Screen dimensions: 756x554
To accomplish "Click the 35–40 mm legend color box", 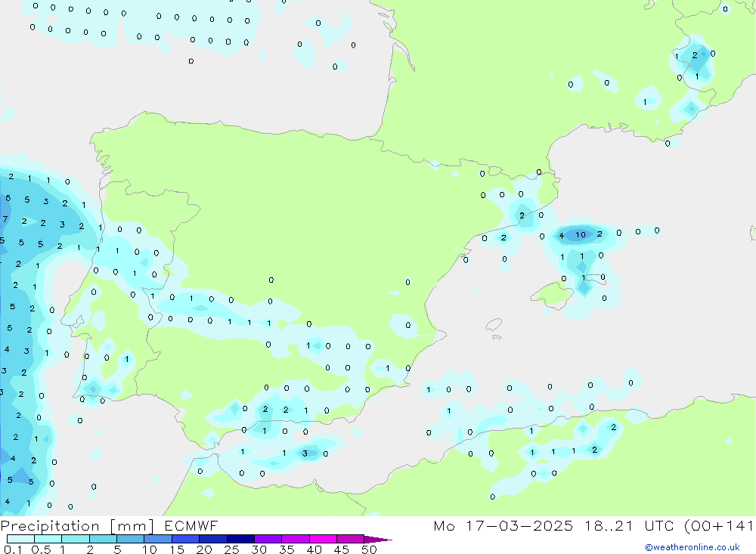I will pos(296,539).
